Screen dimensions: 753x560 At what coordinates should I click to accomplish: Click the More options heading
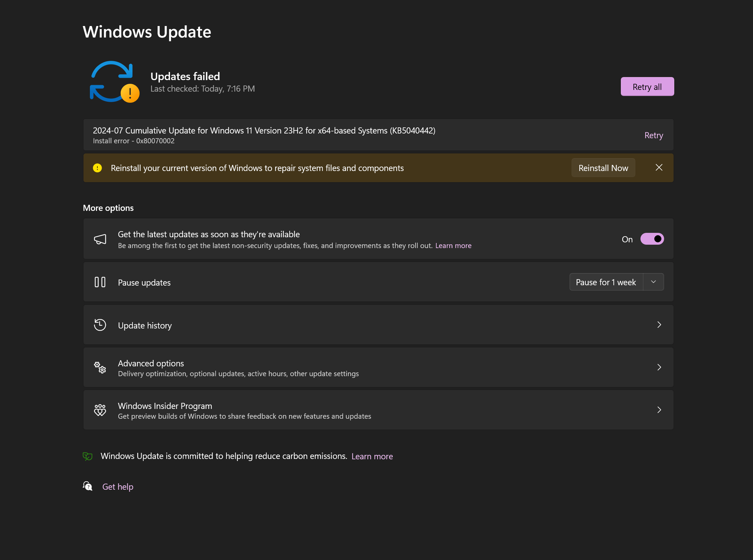108,208
